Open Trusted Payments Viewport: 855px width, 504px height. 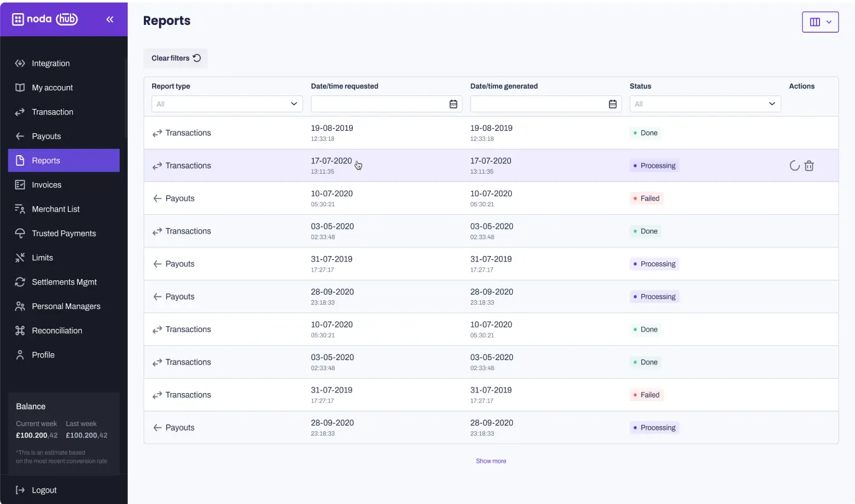[x=64, y=233]
